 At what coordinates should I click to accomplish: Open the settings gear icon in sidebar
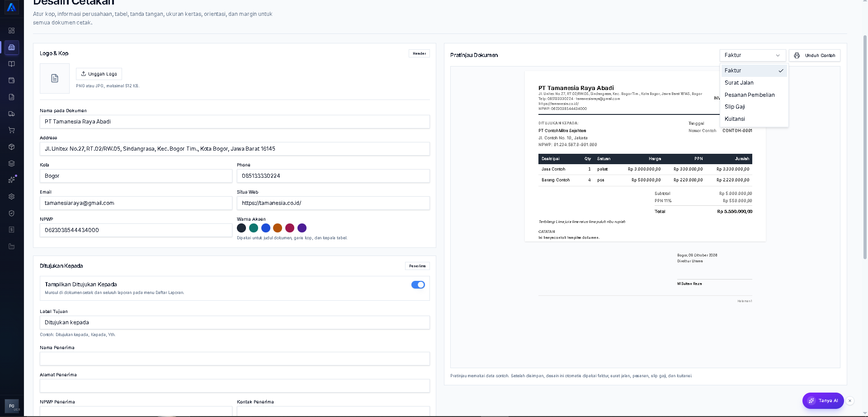[12, 197]
